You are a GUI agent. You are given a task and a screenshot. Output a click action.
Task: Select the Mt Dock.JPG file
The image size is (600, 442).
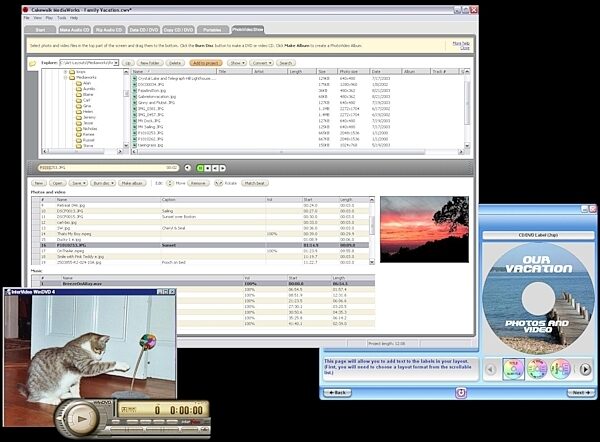pyautogui.click(x=148, y=121)
